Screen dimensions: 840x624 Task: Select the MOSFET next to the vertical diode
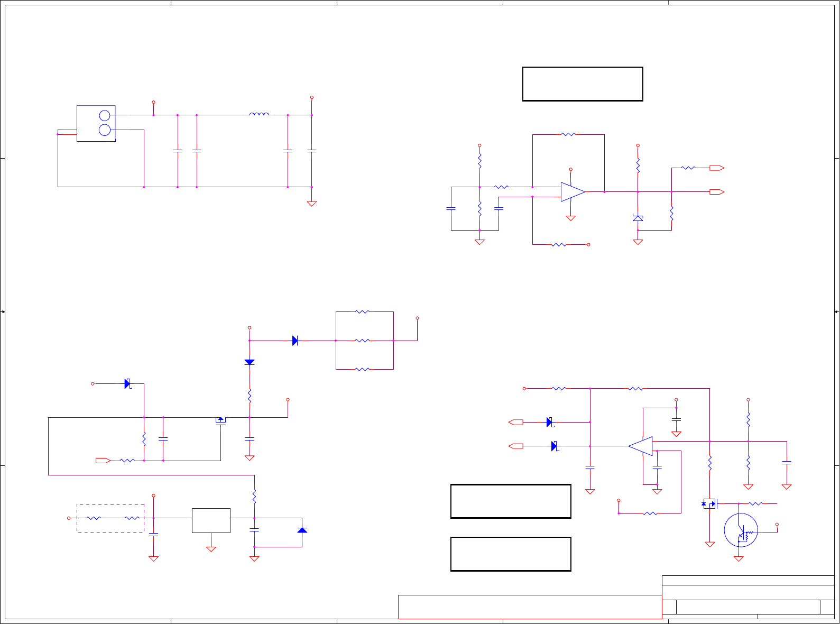220,421
